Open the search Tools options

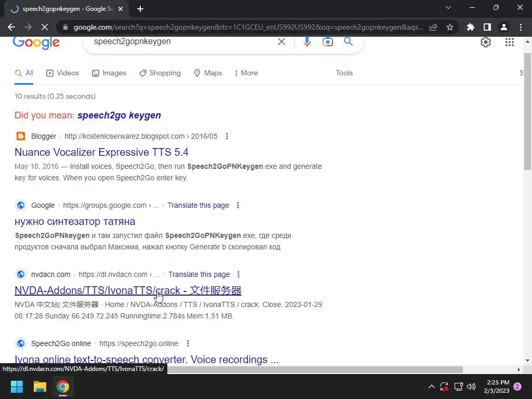point(344,73)
